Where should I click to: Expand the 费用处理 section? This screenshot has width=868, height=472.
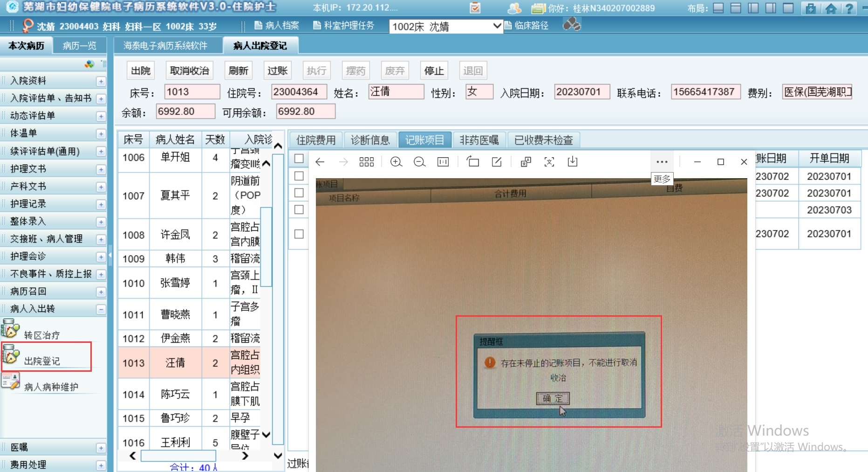101,465
